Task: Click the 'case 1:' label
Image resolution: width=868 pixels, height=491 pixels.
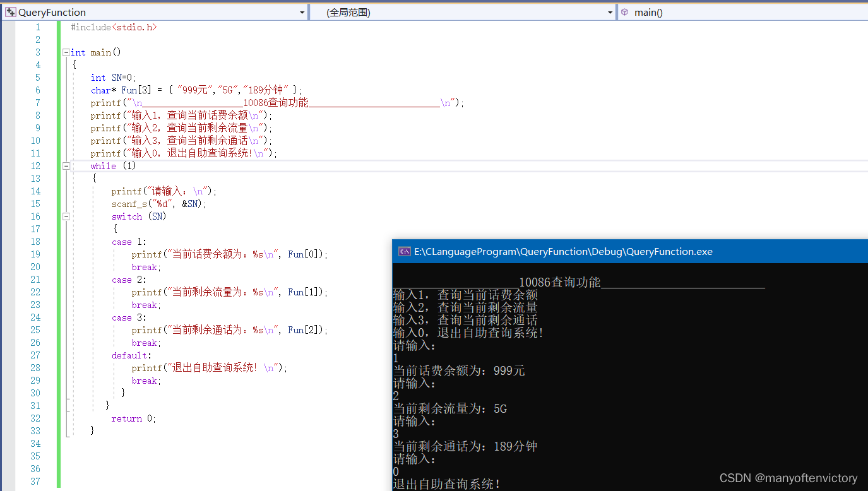Action: [x=129, y=242]
